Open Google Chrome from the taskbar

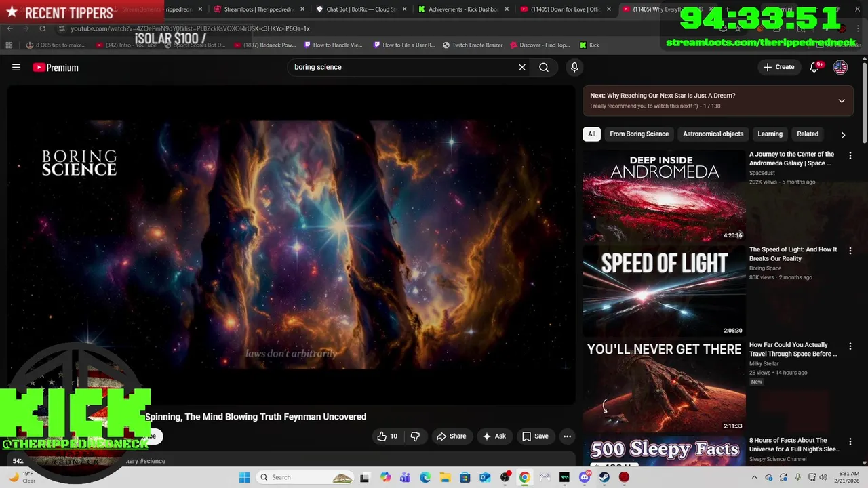(525, 477)
